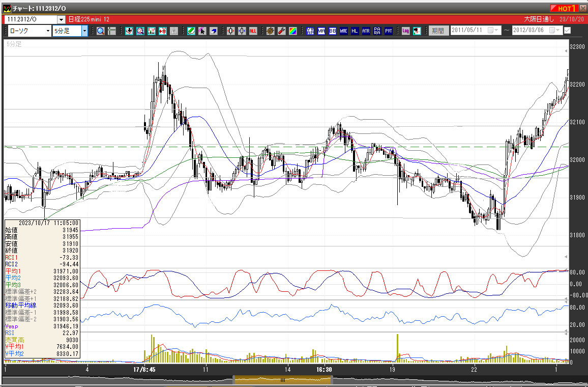Click the red circled number 2 magnifier icon

pos(140,31)
